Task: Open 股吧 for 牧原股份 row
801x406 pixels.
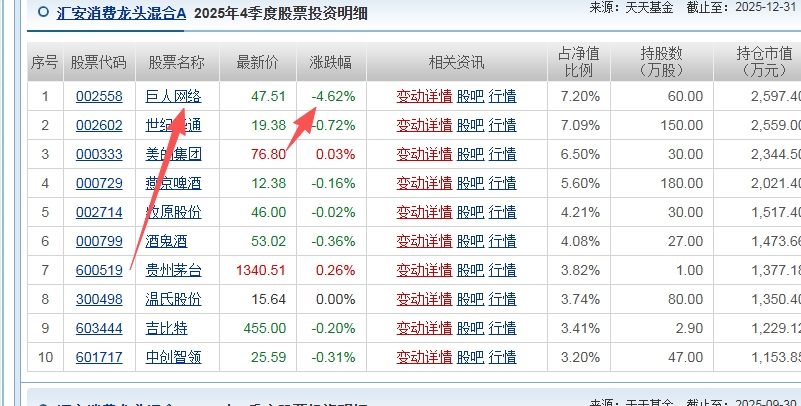Action: [x=470, y=212]
